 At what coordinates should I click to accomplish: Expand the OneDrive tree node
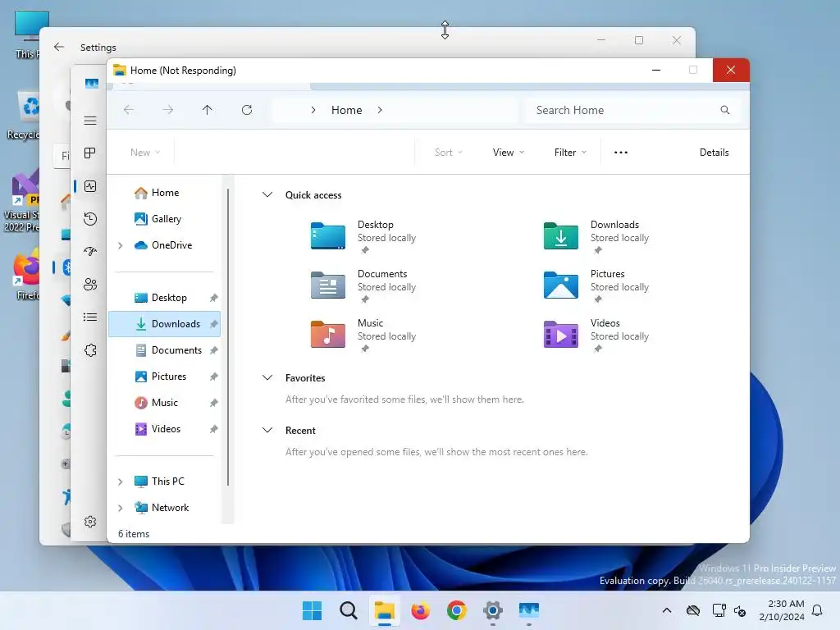click(x=121, y=245)
